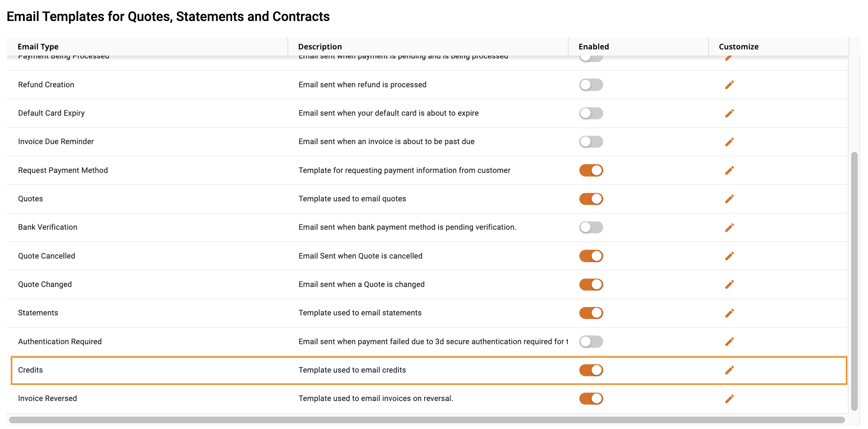This screenshot has width=868, height=429.
Task: Turn off Quote Changed email toggle
Action: coord(591,284)
